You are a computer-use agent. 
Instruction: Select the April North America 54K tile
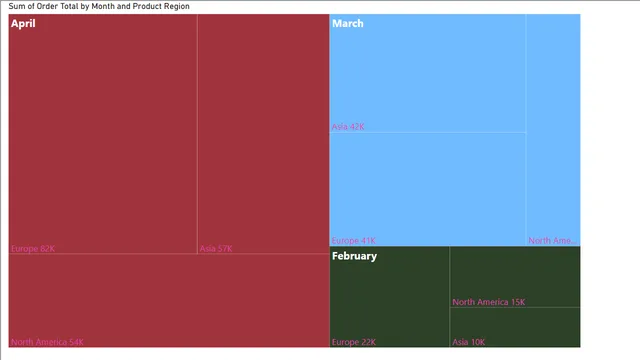[x=169, y=300]
